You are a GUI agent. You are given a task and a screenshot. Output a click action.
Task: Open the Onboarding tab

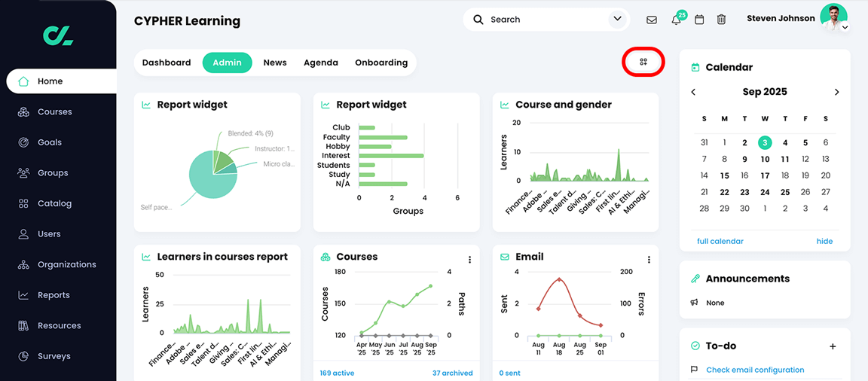[x=381, y=62]
